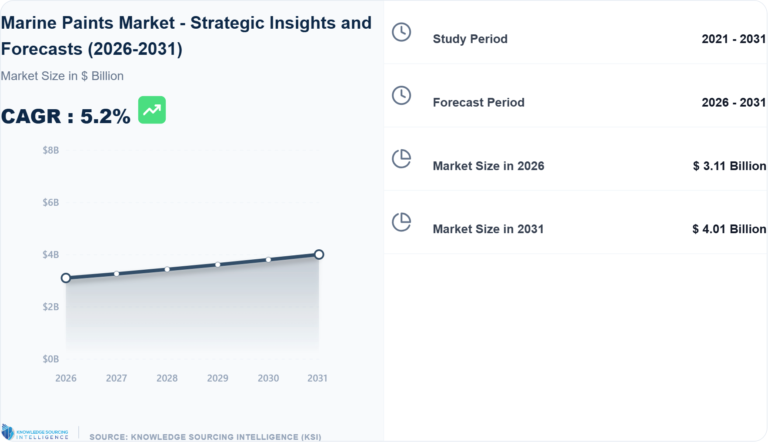
Task: Click the 2027 data point marker
Action: [x=117, y=273]
